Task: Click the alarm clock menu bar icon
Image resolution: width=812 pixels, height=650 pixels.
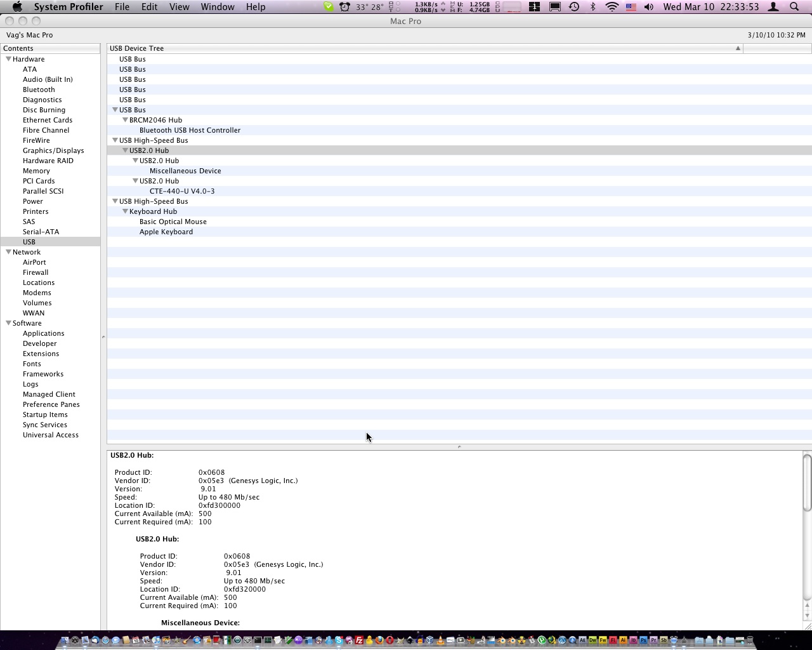Action: 344,7
